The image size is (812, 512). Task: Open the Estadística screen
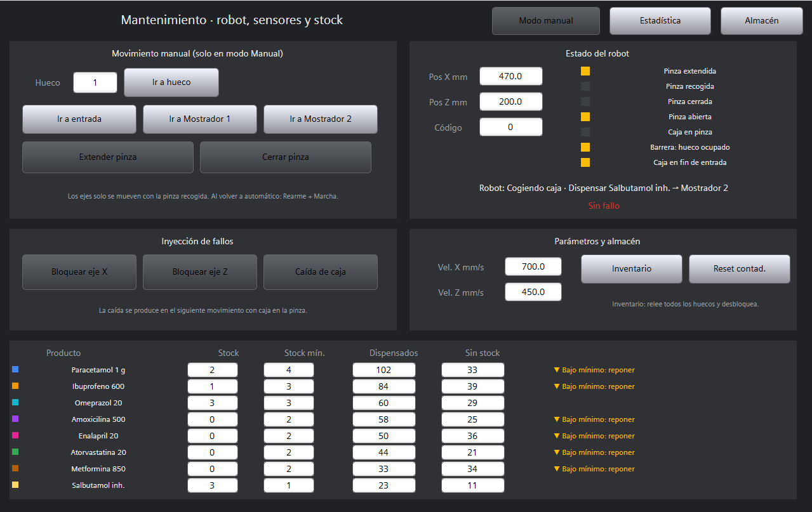(660, 21)
